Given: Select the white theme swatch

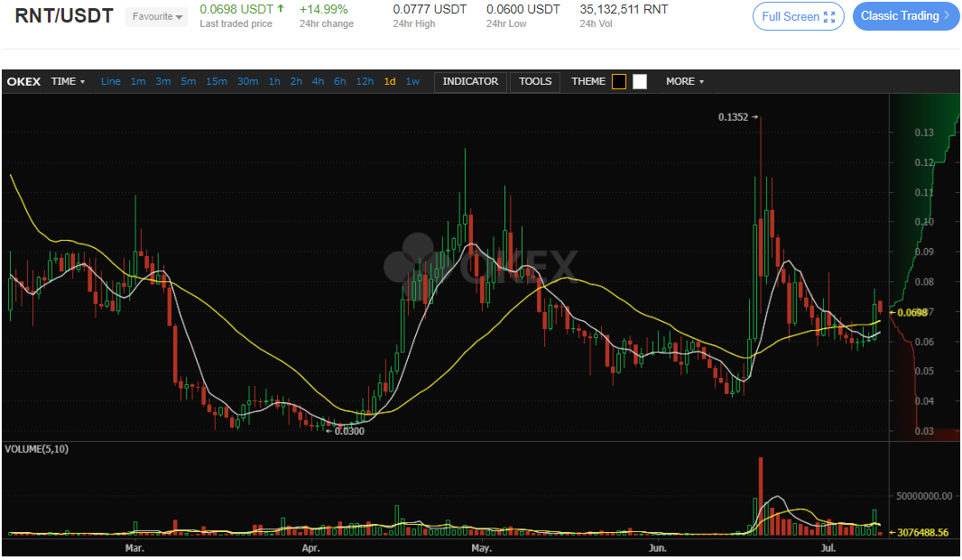Looking at the screenshot, I should click(640, 81).
